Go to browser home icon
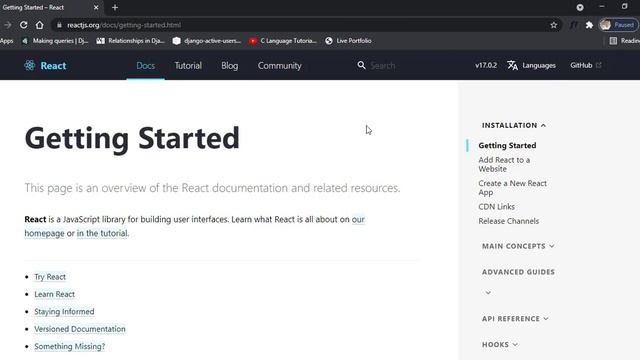640x360 pixels. tap(39, 25)
